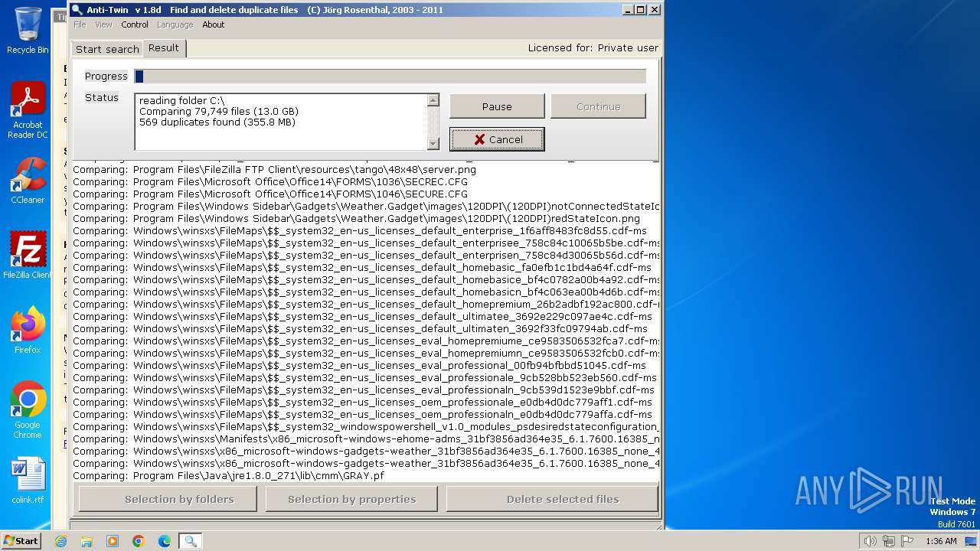
Task: Launch Acrobat Reader DC from desktop
Action: coord(28,110)
